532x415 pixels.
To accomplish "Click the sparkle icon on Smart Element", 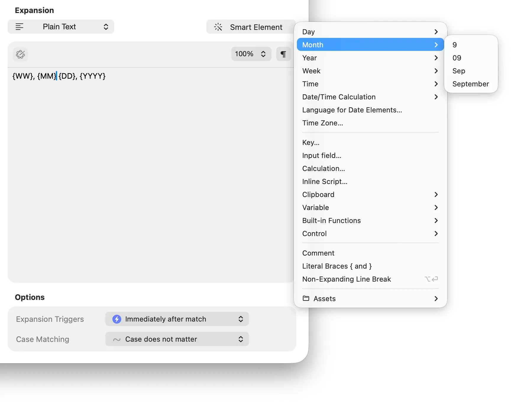I will (218, 27).
